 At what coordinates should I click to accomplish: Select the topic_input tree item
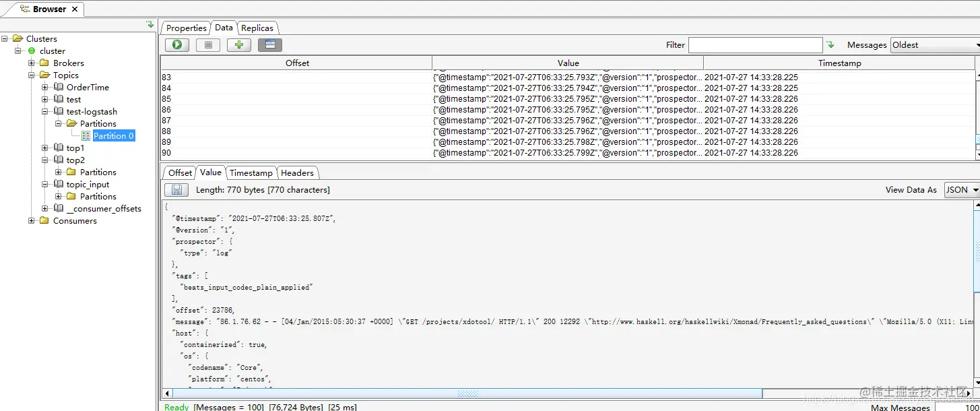88,184
